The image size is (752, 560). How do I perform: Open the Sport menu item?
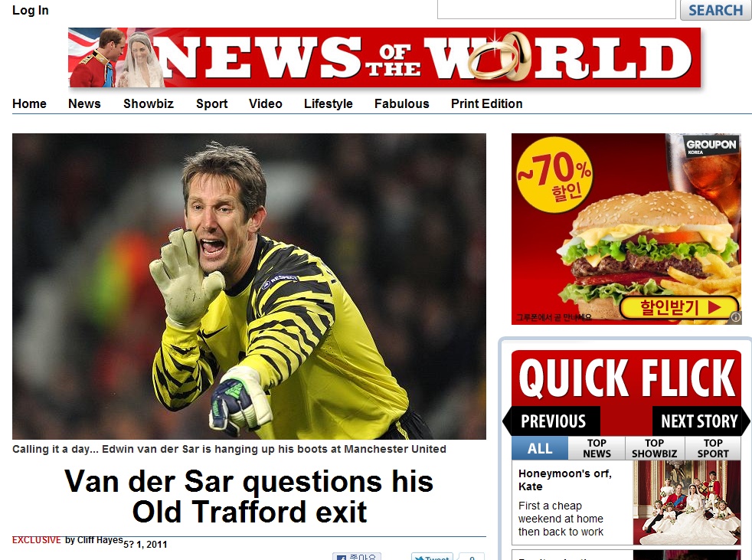coord(211,103)
